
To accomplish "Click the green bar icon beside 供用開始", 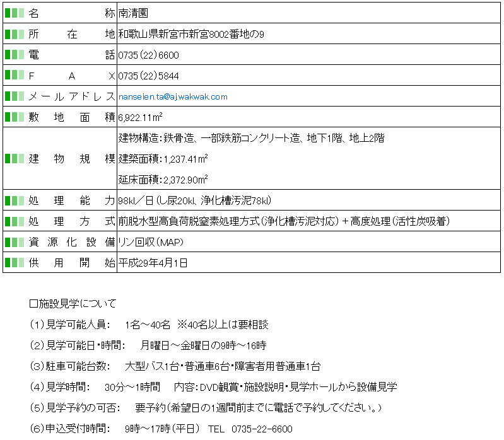I will [x=14, y=263].
